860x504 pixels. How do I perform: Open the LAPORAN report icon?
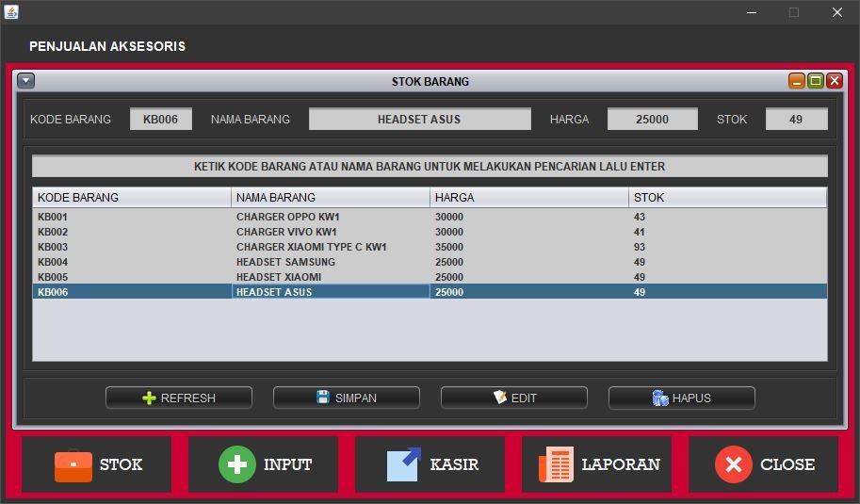556,464
